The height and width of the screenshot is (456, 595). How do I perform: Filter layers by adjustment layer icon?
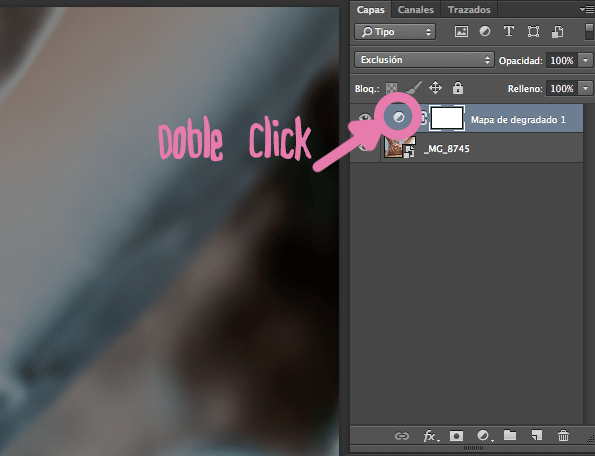485,31
